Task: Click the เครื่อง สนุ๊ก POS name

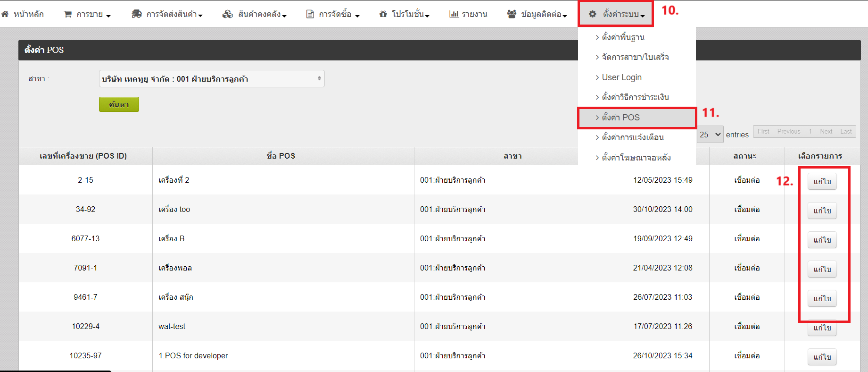Action: pos(176,297)
